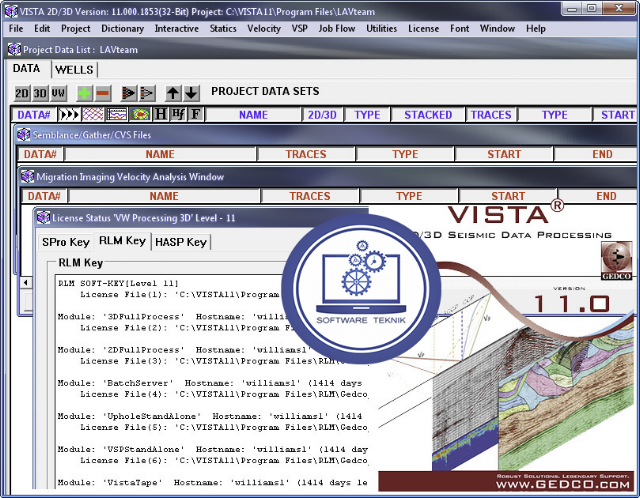Switch to the WELLS tab
This screenshot has height=498, width=640.
coord(74,70)
